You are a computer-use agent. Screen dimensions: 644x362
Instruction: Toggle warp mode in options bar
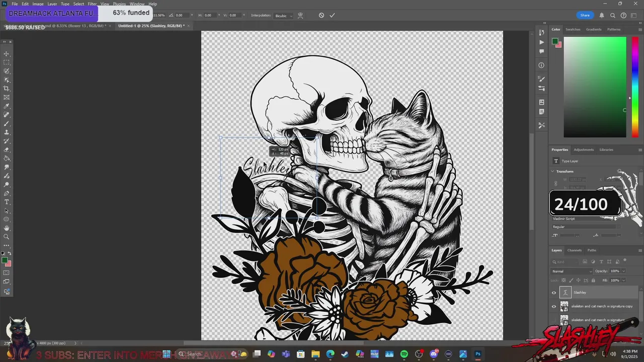300,15
